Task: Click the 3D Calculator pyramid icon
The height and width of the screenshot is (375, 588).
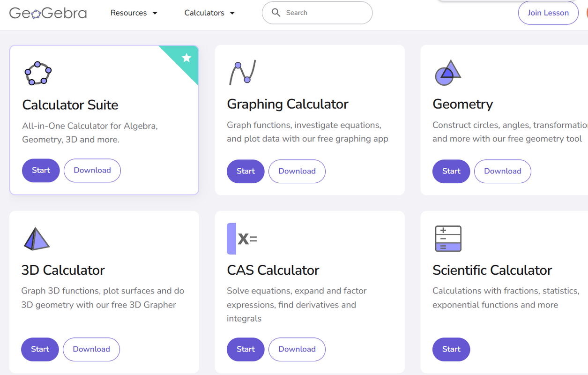Action: [36, 239]
